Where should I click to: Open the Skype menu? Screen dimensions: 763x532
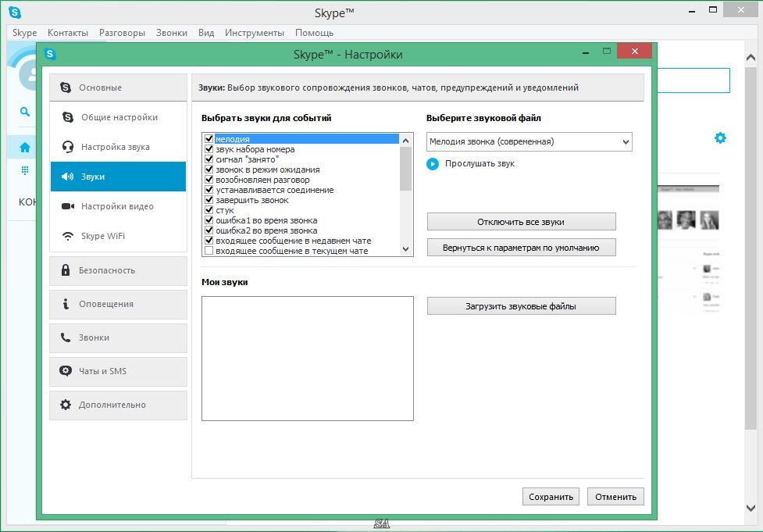24,33
